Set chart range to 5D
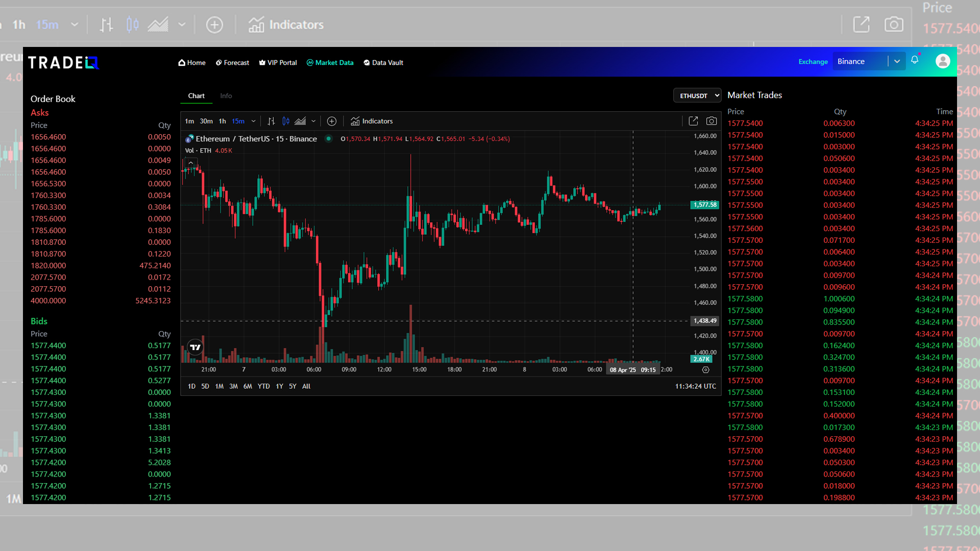The image size is (980, 551). (x=205, y=387)
